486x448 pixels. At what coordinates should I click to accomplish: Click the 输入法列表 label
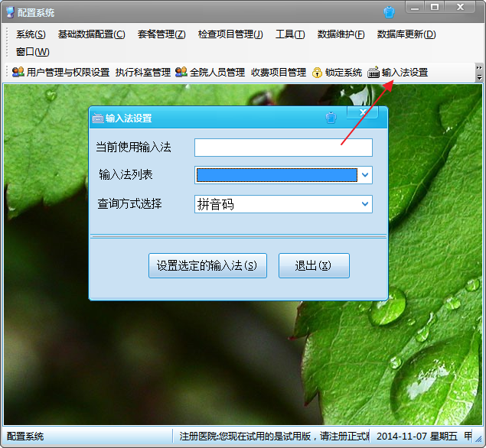(x=126, y=174)
